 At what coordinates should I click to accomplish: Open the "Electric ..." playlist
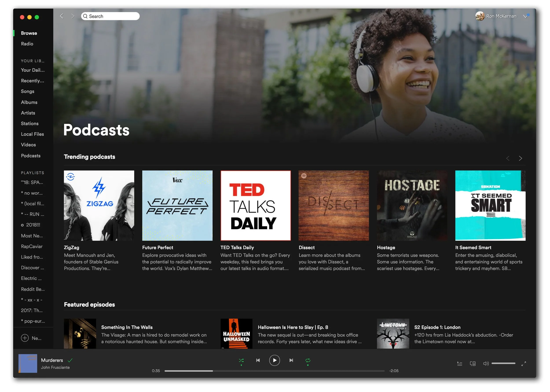pos(31,279)
